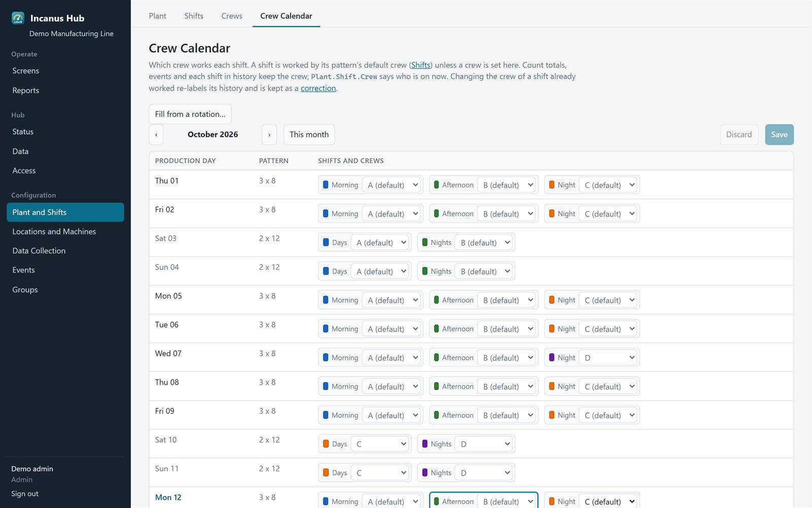Click purple swatch of Wed 07 Night shift
Viewport: 812px width, 508px height.
coord(552,358)
